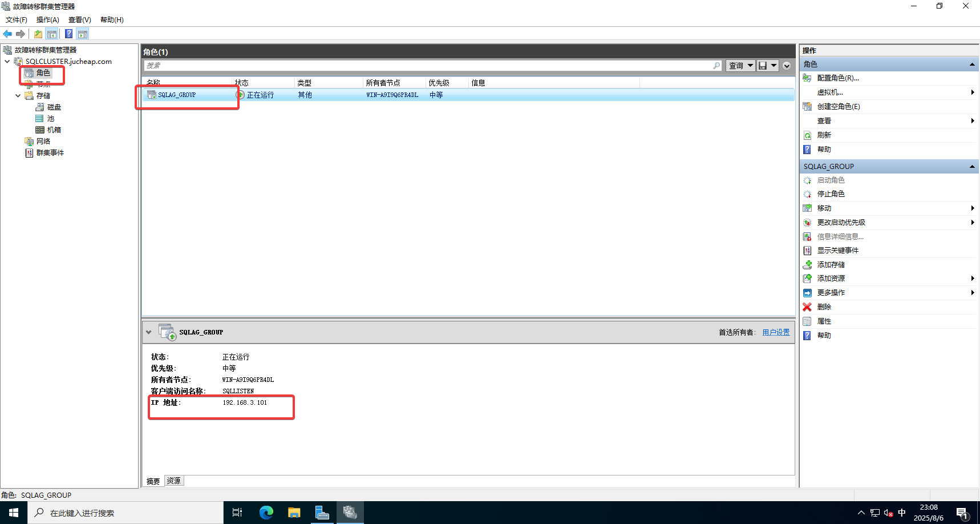The width and height of the screenshot is (980, 524).
Task: Open the Windows Start menu
Action: (14, 513)
